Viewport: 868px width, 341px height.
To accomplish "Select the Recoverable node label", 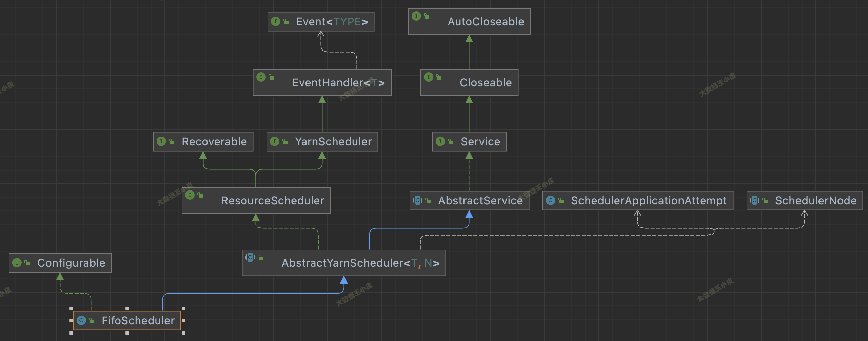I will click(214, 142).
